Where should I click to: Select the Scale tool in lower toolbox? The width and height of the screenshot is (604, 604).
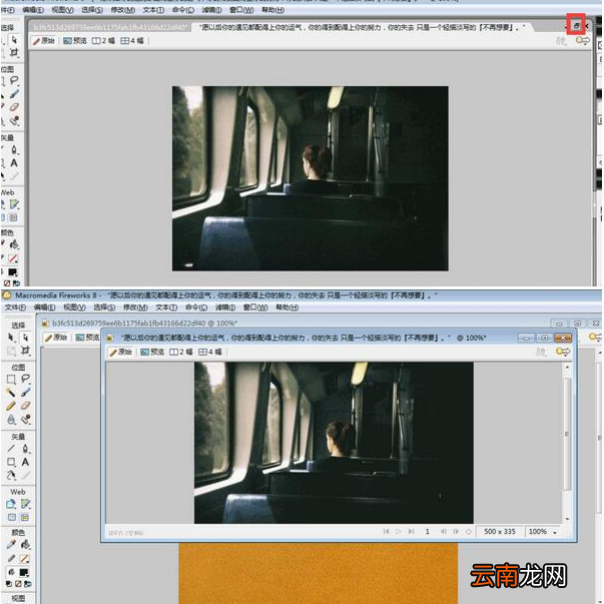[11, 351]
